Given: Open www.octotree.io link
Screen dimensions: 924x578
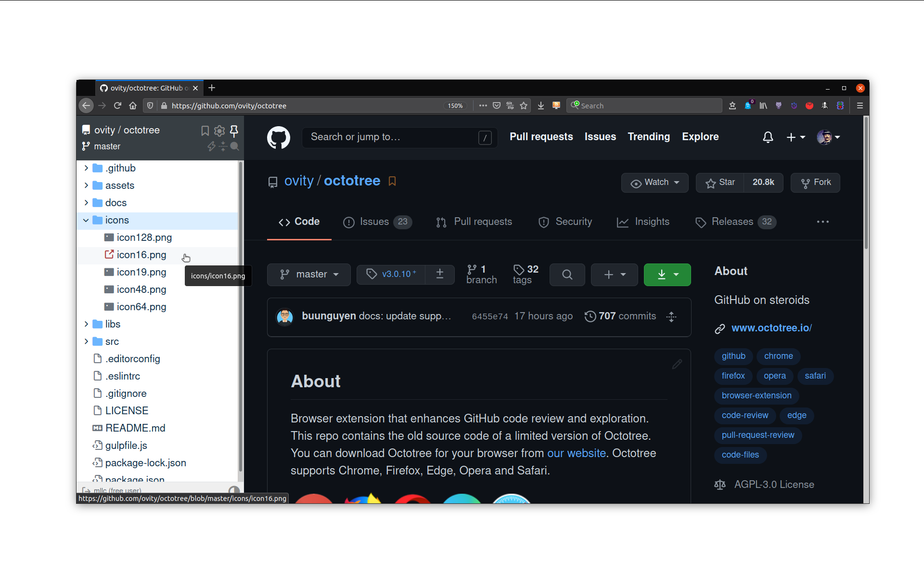Looking at the screenshot, I should pyautogui.click(x=771, y=328).
